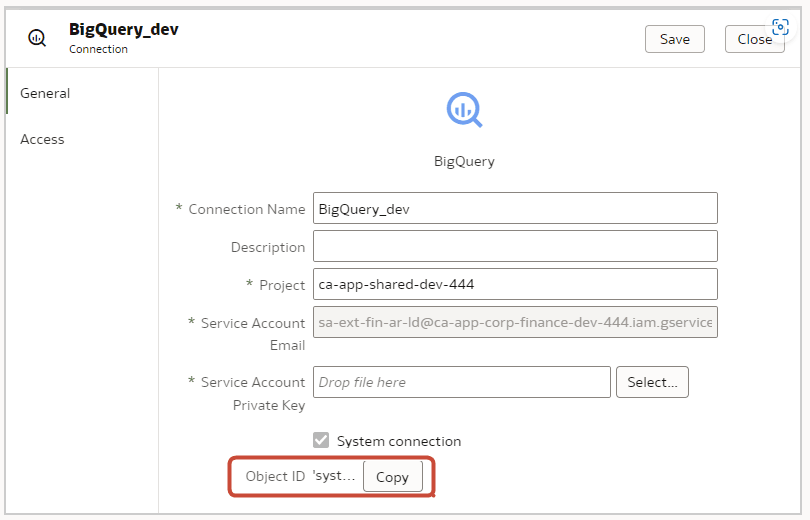Choose a private key file with Select...
The height and width of the screenshot is (520, 810).
652,382
